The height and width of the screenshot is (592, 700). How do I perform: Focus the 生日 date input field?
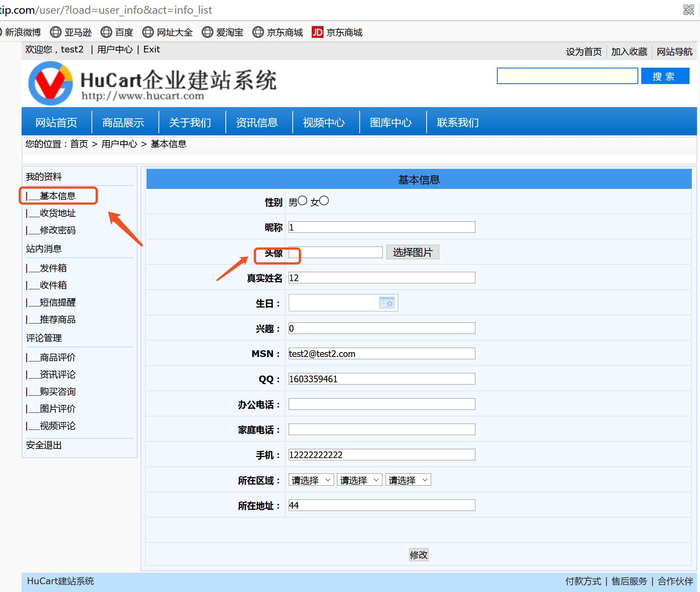tap(343, 303)
